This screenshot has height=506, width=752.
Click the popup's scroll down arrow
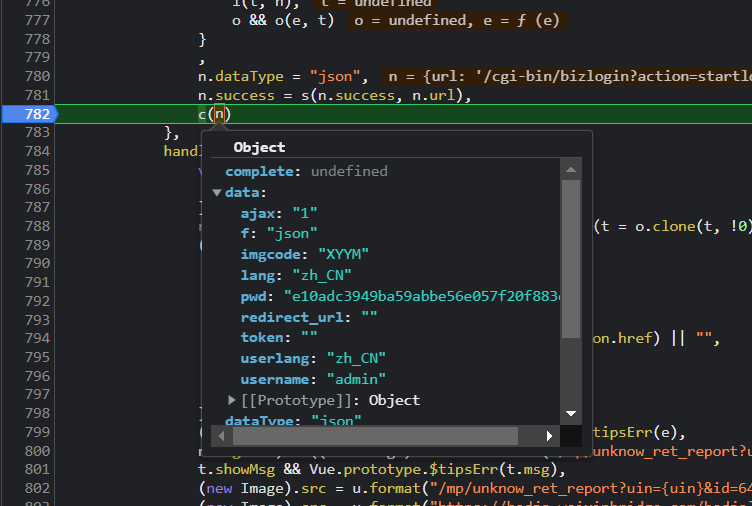point(571,413)
